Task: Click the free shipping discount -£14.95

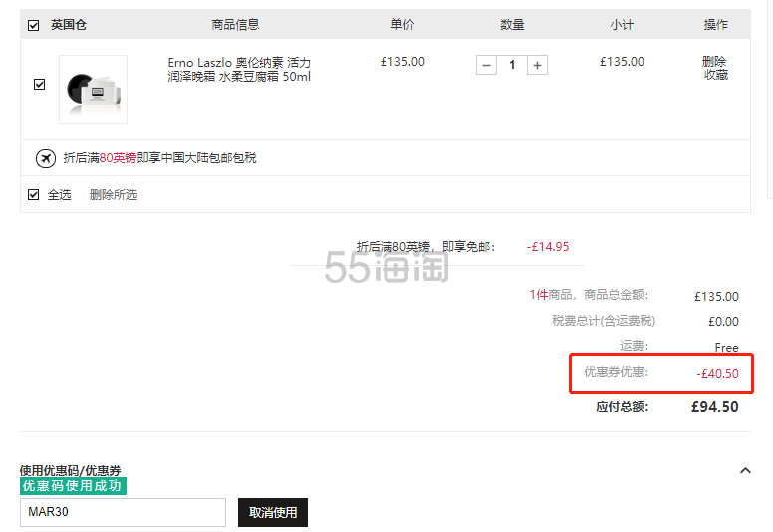Action: tap(548, 246)
